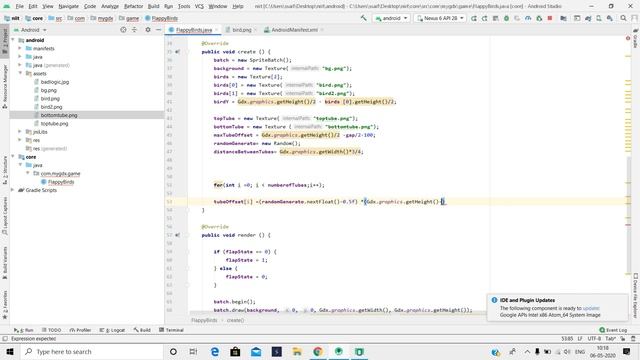
Task: Open the Analyze menu
Action: pyautogui.click(x=110, y=6)
